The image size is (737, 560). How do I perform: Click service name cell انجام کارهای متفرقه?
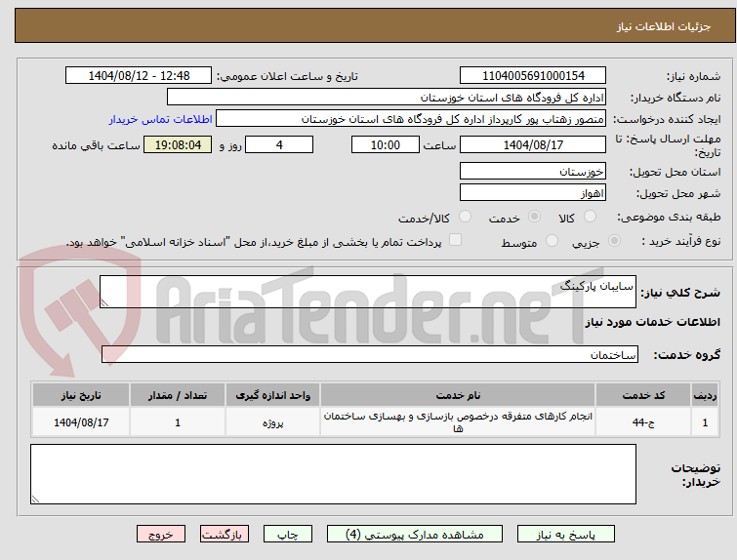[x=458, y=422]
